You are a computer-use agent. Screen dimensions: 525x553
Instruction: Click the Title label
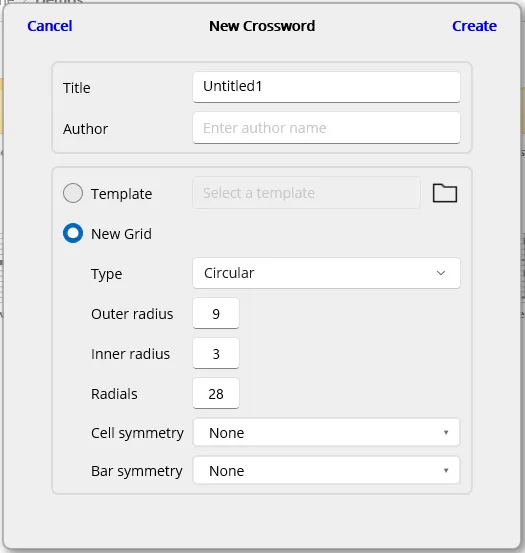coord(77,88)
